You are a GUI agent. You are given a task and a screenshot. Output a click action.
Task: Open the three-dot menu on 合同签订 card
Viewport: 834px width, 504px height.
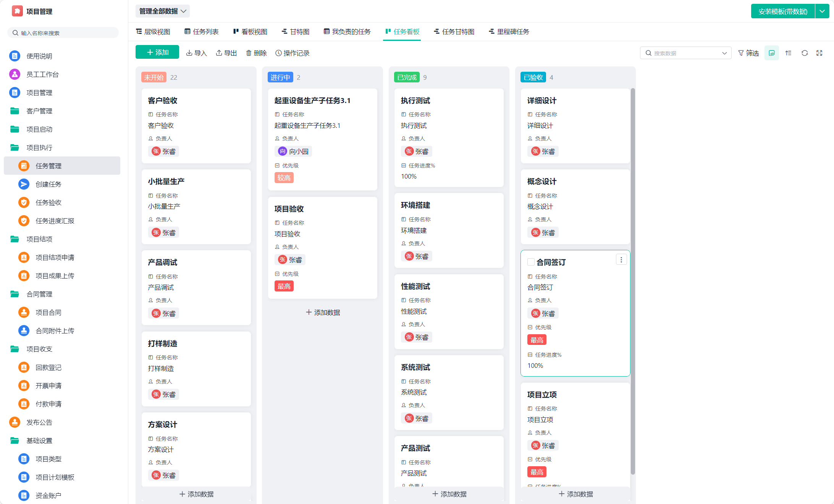pyautogui.click(x=621, y=260)
